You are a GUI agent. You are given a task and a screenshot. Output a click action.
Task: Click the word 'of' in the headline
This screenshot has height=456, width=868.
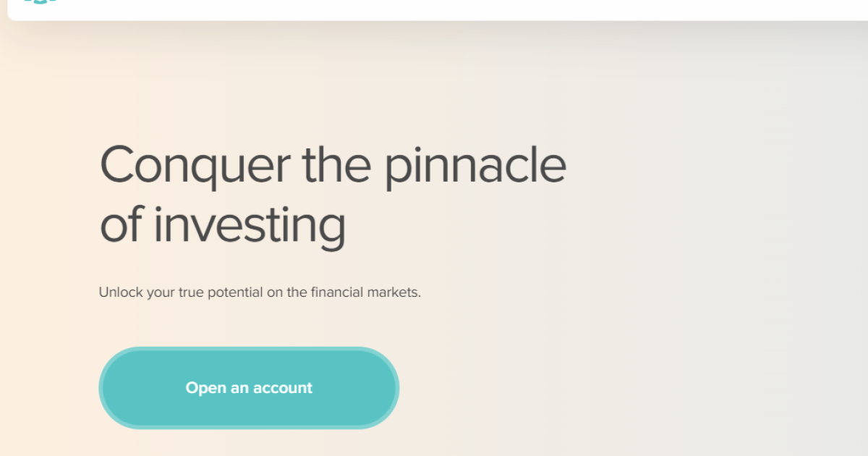[x=121, y=224]
